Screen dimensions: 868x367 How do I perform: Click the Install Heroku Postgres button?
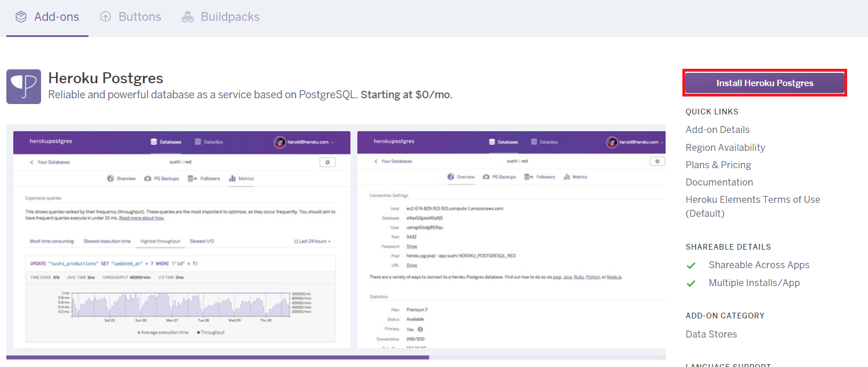764,83
